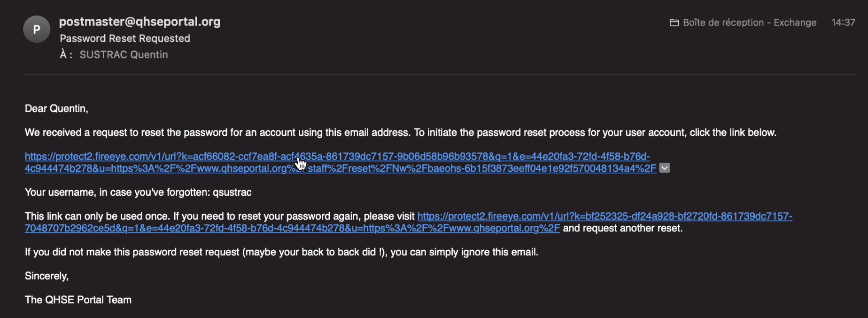The image size is (868, 318).
Task: Click the subject Password Reset Requested
Action: pyautogui.click(x=125, y=39)
